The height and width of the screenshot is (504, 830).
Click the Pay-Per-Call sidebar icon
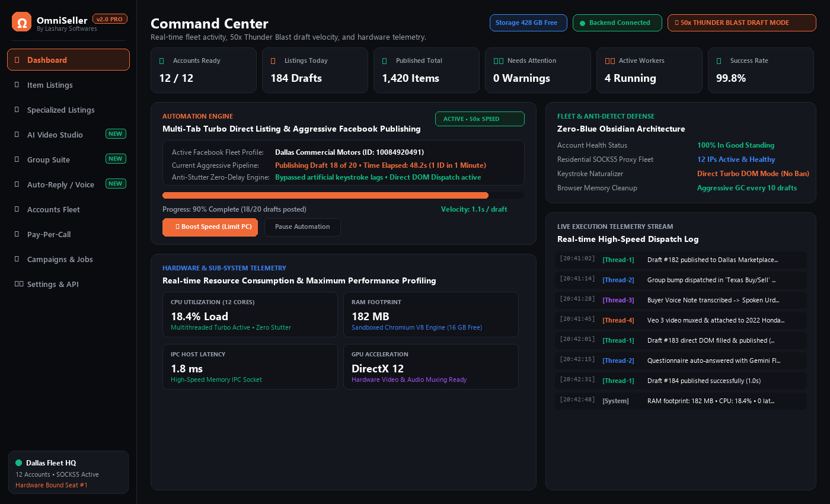tap(17, 234)
